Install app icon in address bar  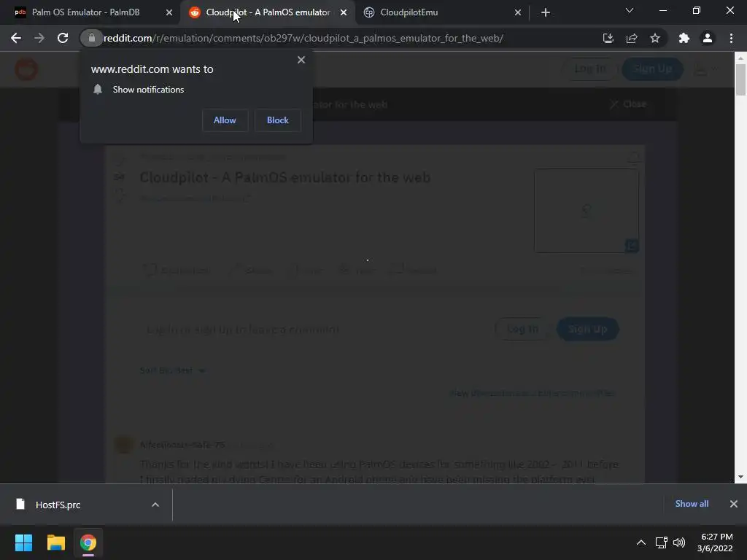pyautogui.click(x=608, y=38)
